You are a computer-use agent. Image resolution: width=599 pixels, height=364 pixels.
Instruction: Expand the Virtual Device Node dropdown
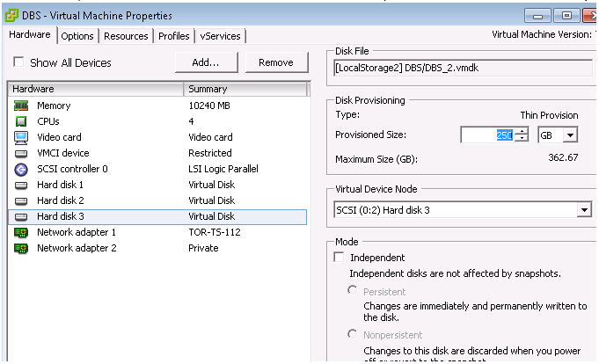coord(583,210)
